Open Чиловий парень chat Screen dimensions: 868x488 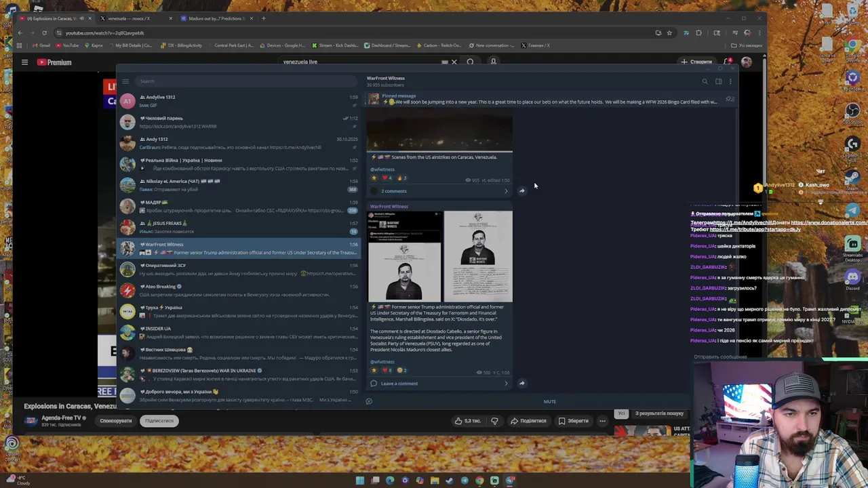(x=239, y=122)
